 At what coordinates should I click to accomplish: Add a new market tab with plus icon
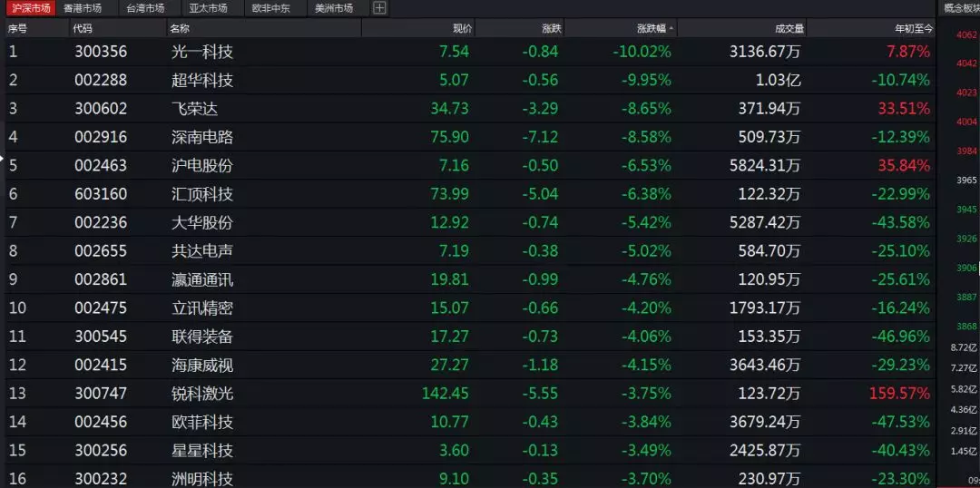(x=379, y=8)
